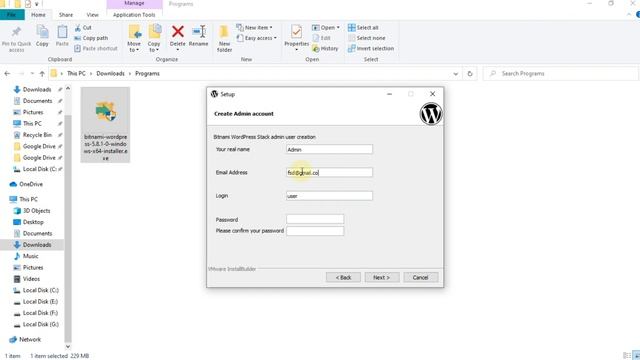640x360 pixels.
Task: Click the confirm password field
Action: pyautogui.click(x=315, y=231)
